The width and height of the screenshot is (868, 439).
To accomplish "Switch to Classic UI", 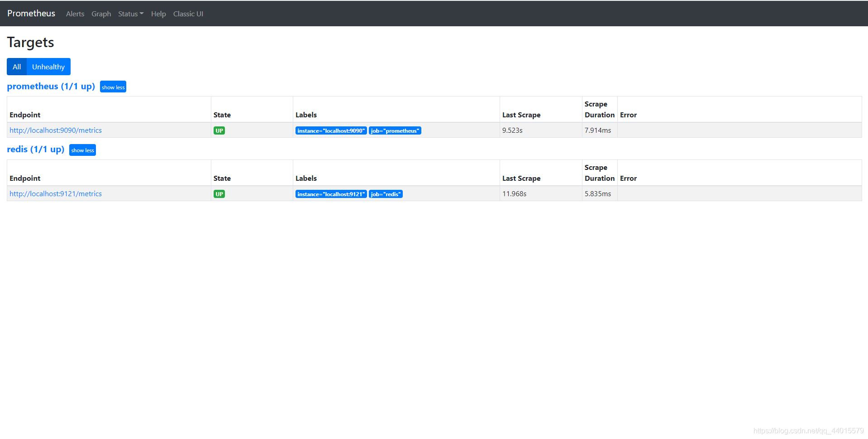I will (x=188, y=14).
